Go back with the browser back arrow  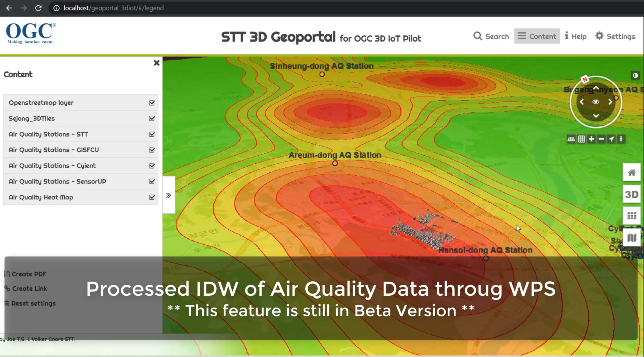(x=9, y=8)
